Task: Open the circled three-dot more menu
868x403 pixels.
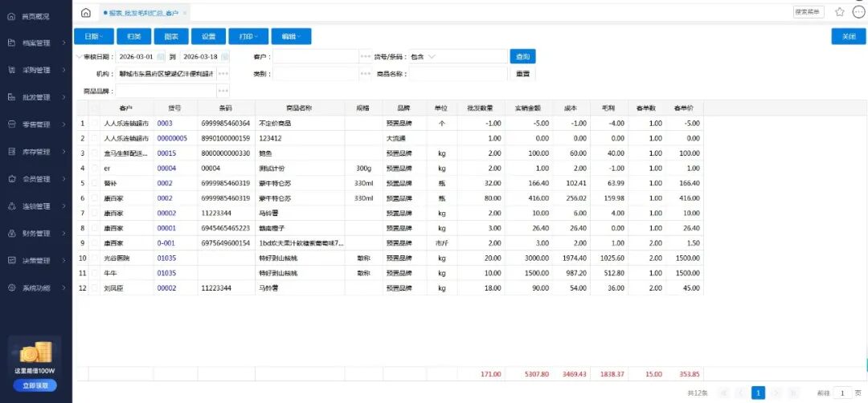Action: (x=858, y=12)
